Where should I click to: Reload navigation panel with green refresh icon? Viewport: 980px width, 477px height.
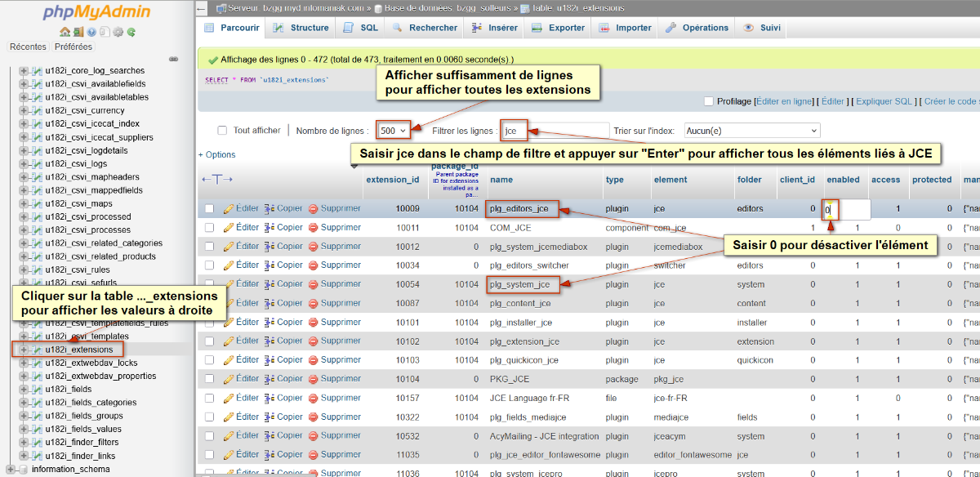(131, 32)
